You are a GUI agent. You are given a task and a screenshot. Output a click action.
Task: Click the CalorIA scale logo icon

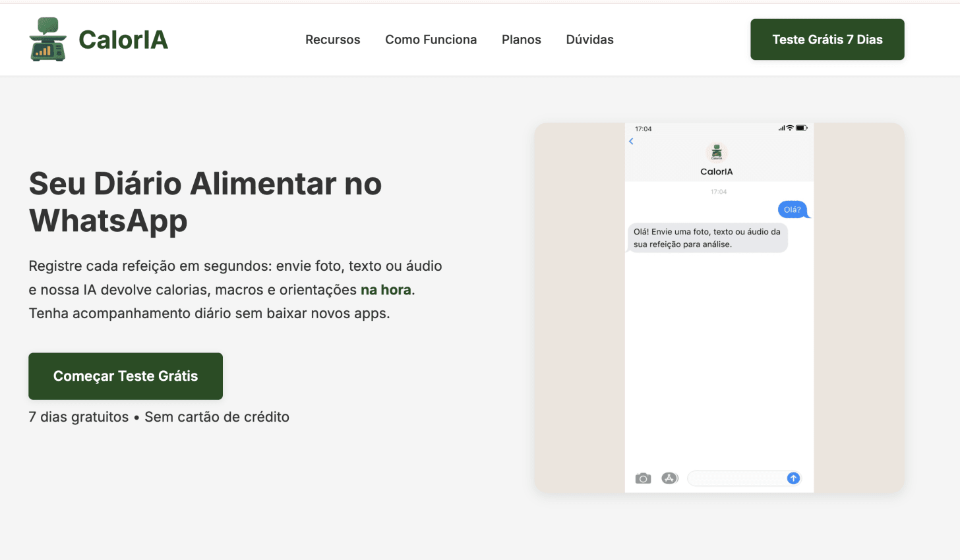pos(48,40)
